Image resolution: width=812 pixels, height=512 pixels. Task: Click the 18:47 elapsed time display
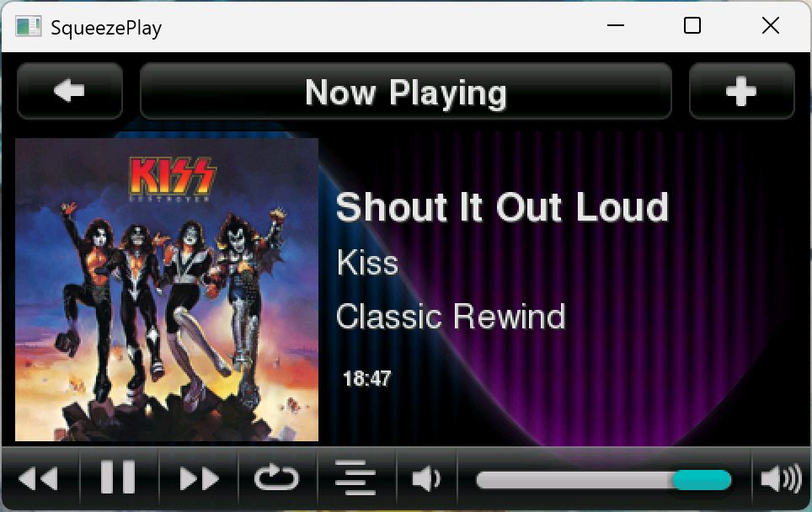point(366,379)
